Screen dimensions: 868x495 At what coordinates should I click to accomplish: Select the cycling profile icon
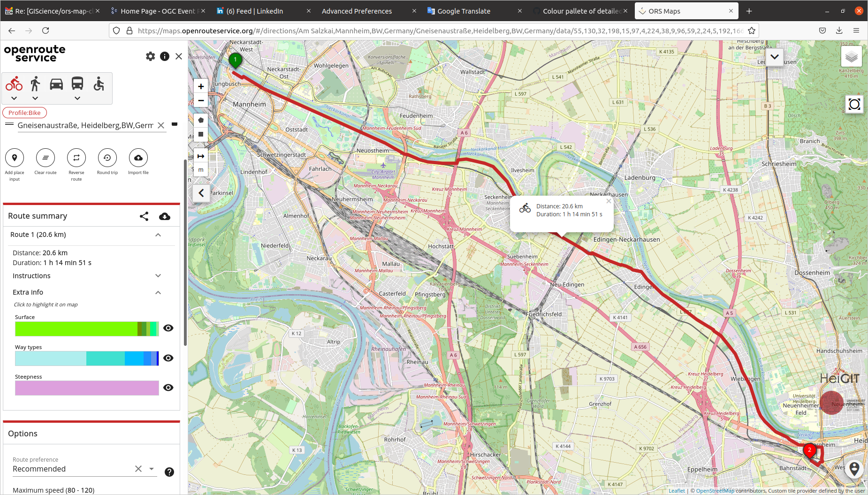[14, 84]
